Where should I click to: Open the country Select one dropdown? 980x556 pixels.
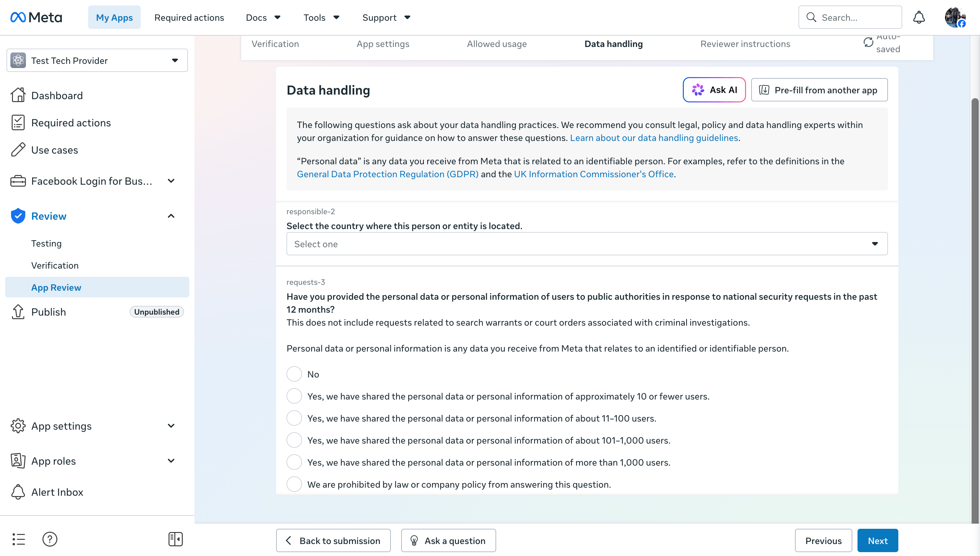pos(587,244)
